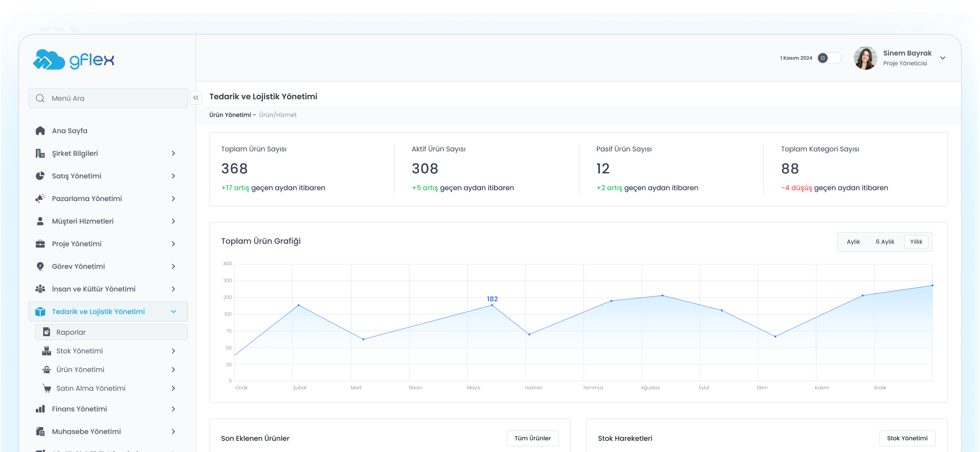Click the Şirket Bilgileri building icon

coord(40,153)
